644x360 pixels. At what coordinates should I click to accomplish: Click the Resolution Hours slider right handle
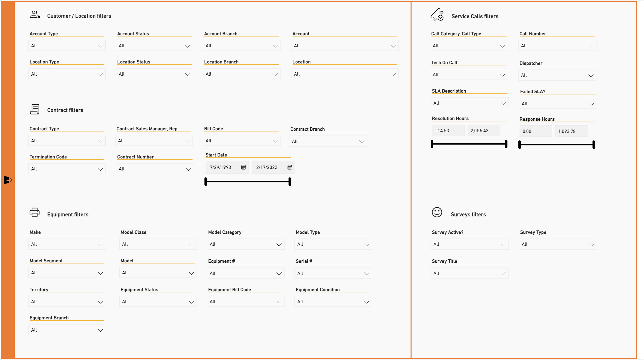(506, 144)
